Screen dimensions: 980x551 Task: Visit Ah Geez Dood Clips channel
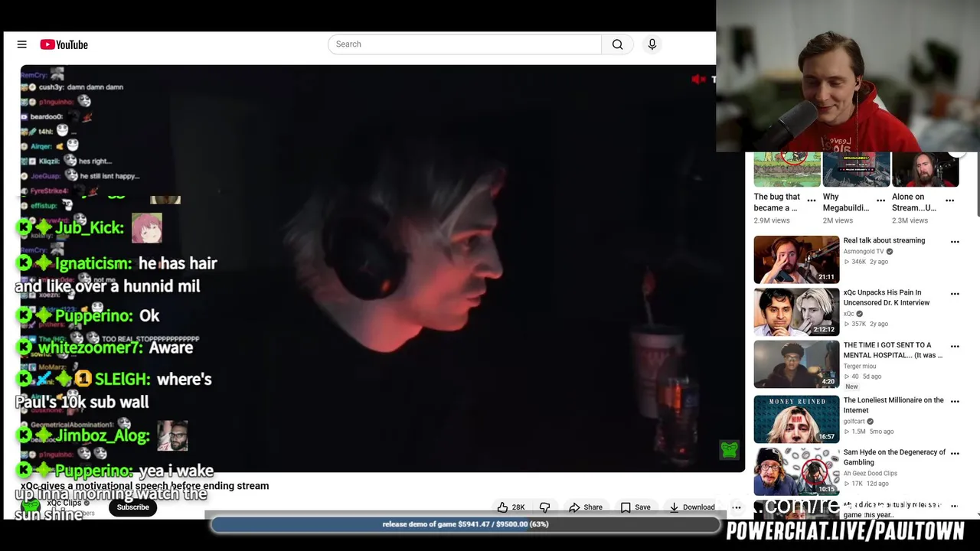click(870, 473)
